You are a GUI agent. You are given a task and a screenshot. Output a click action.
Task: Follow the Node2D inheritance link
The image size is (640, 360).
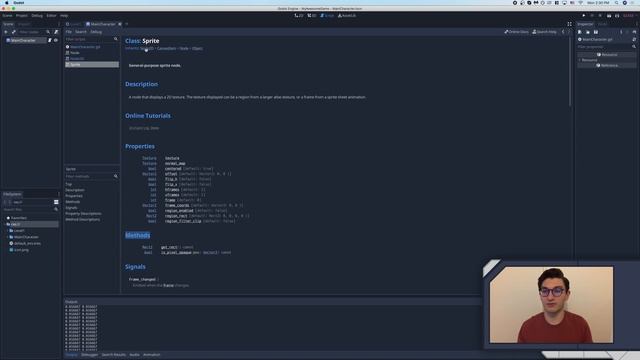click(x=147, y=49)
